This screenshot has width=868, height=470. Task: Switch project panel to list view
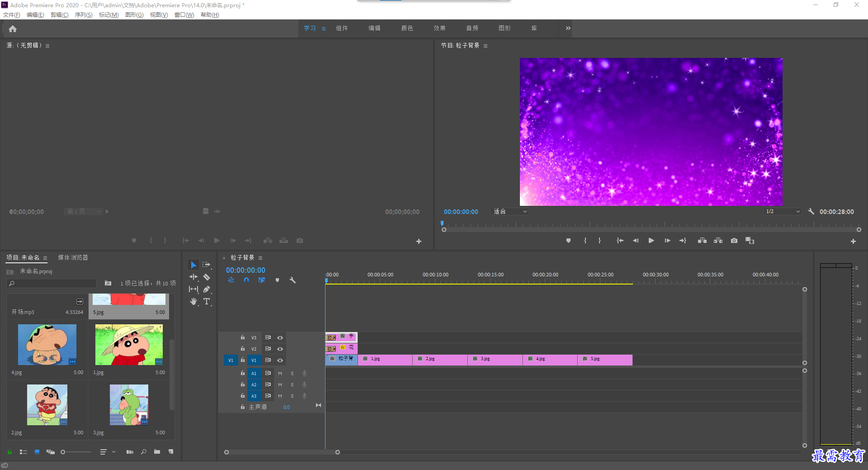pyautogui.click(x=24, y=452)
